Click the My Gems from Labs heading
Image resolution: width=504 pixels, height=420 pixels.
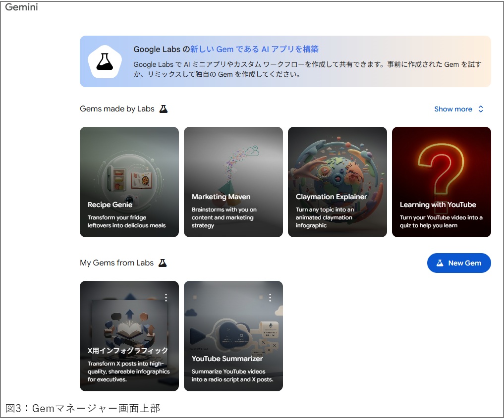[116, 263]
